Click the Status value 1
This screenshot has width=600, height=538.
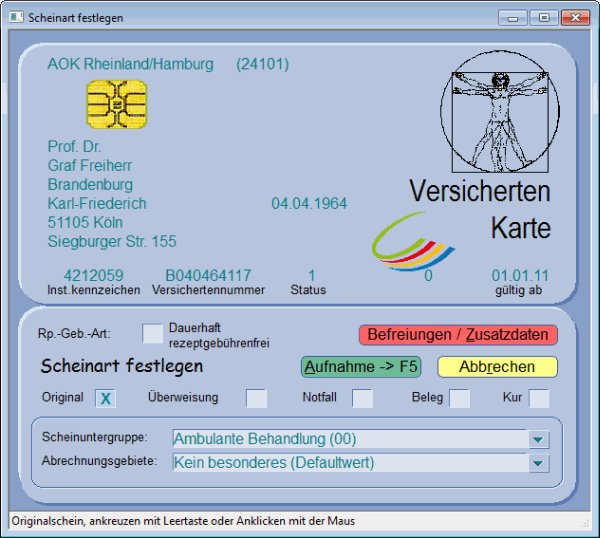point(312,276)
